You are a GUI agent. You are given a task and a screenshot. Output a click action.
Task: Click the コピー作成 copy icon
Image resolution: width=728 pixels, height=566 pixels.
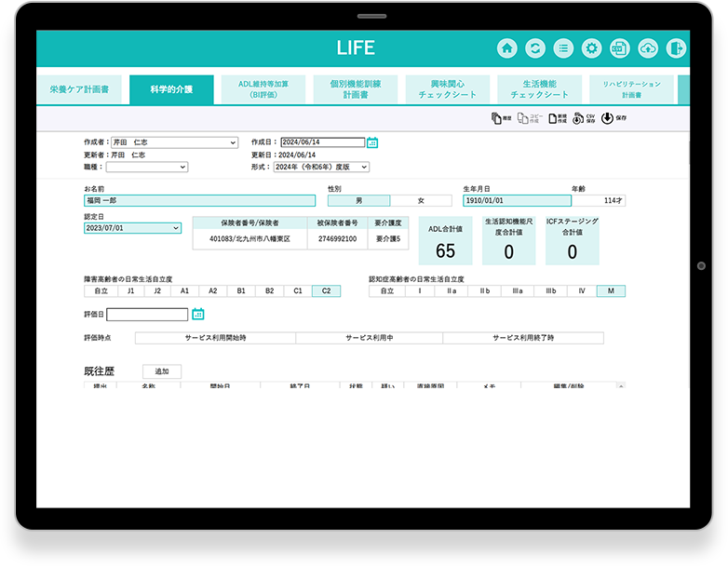(530, 118)
